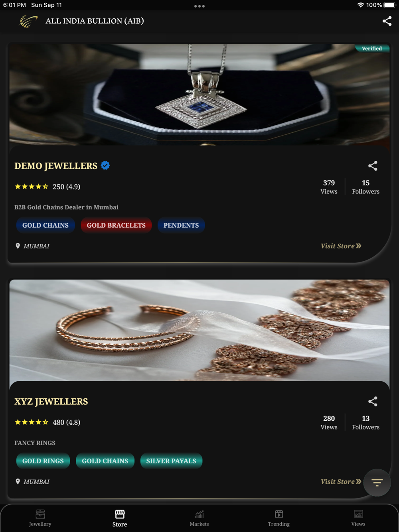This screenshot has height=532, width=399.
Task: Visit Store link for XYZ Jewellers
Action: (x=341, y=482)
